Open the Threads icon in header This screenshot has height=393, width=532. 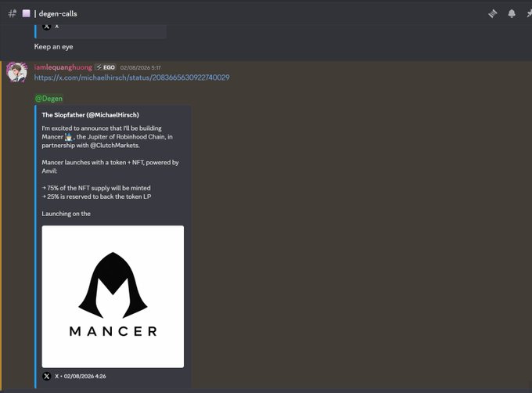(493, 13)
